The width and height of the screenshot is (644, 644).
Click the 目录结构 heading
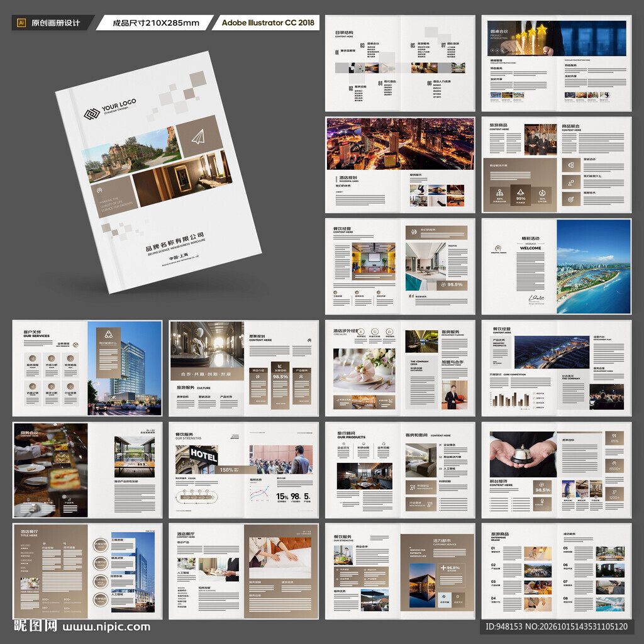344,33
